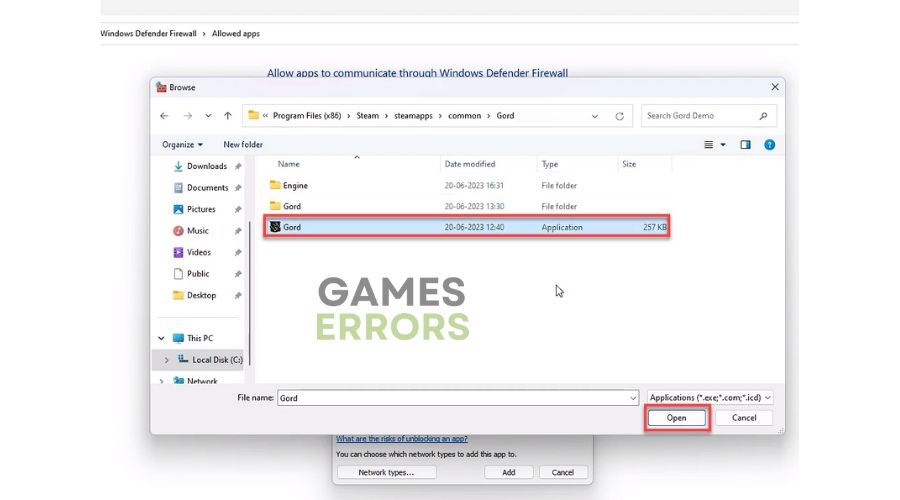Expand address bar previous locations dropdown

pos(595,116)
